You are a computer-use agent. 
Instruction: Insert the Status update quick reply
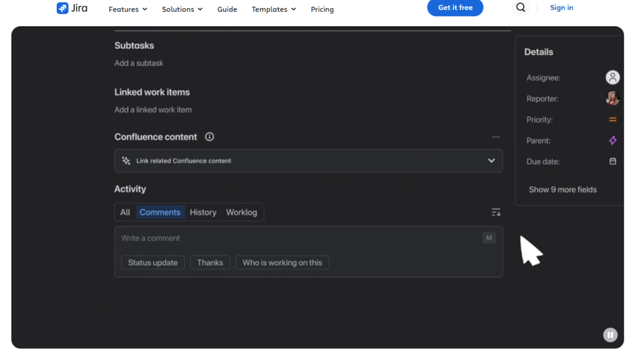(x=153, y=262)
